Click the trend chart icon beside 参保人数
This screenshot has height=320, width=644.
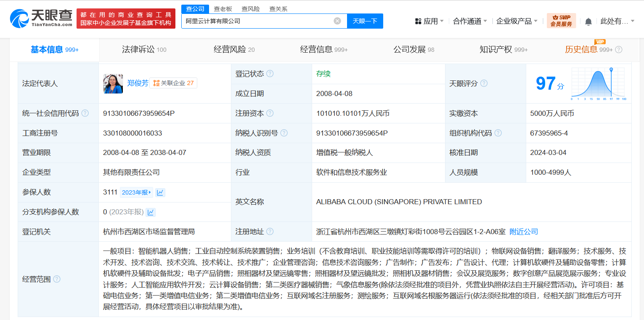pos(160,192)
